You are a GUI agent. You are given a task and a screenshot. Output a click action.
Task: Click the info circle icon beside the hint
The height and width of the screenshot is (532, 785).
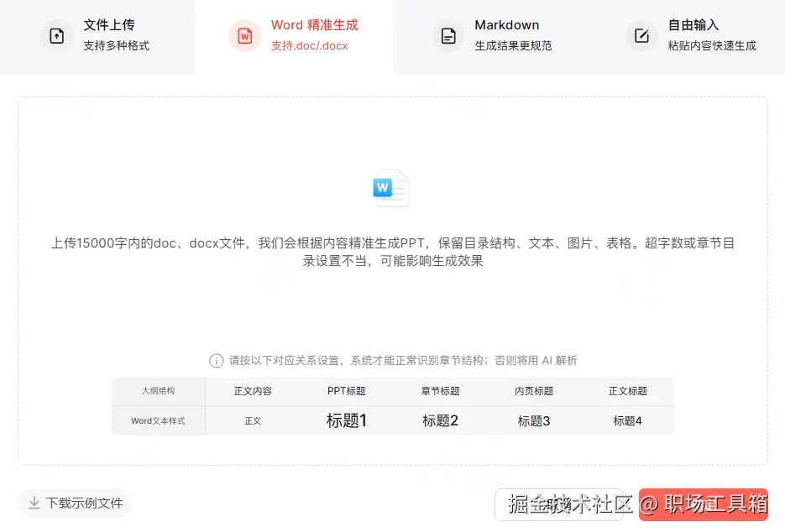216,360
